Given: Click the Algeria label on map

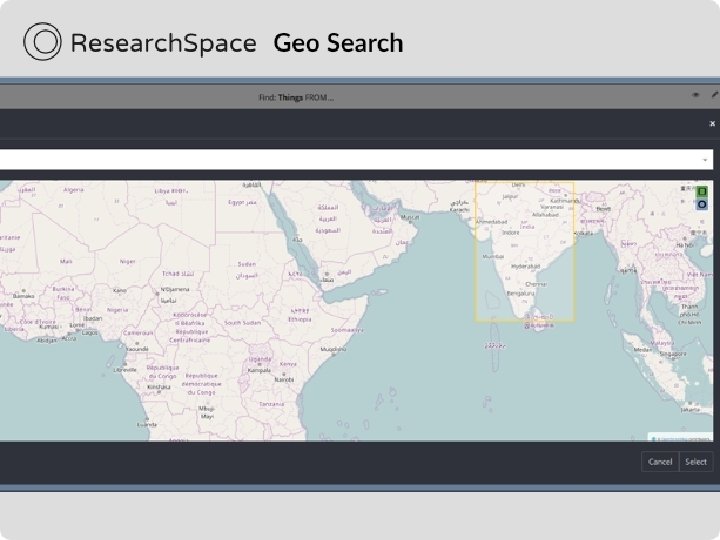Looking at the screenshot, I should 73,190.
